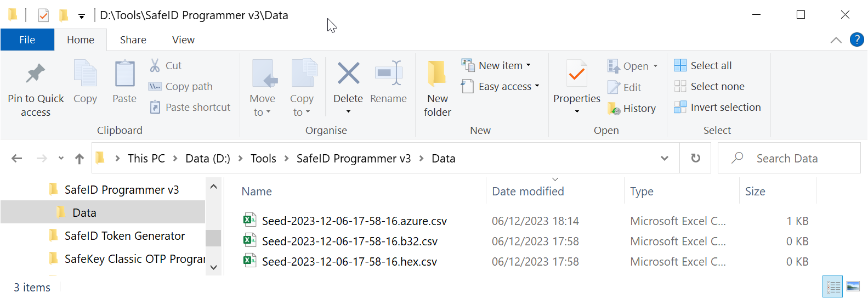
Task: Create a new folder with New folder icon
Action: tap(437, 74)
